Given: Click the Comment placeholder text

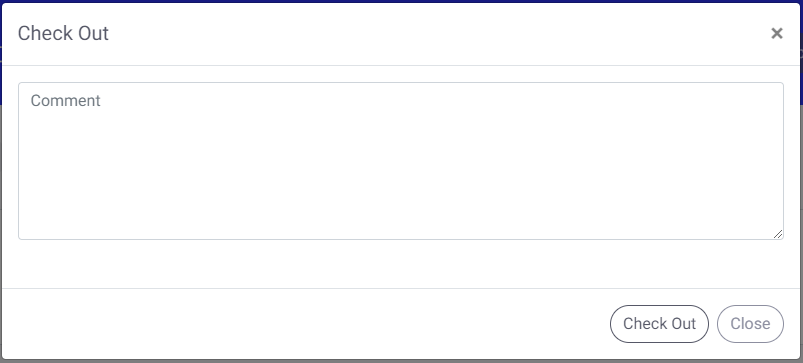Looking at the screenshot, I should click(66, 100).
